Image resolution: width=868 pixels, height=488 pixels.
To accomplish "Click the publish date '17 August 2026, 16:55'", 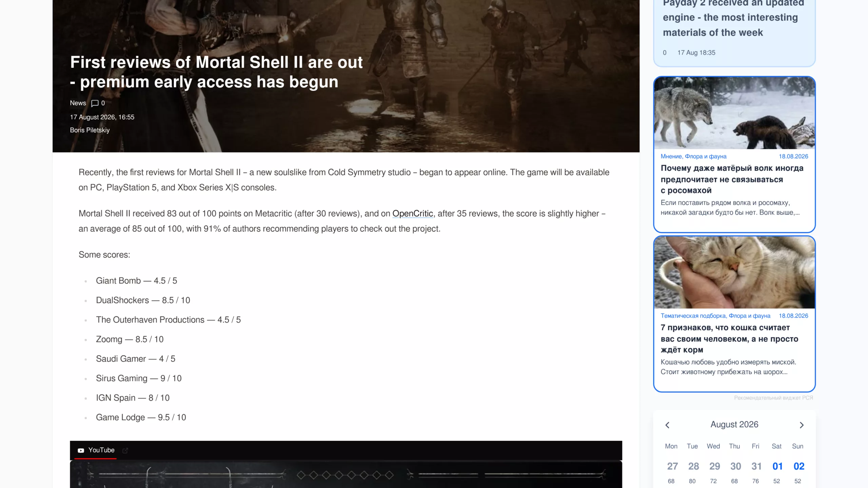I will 102,117.
